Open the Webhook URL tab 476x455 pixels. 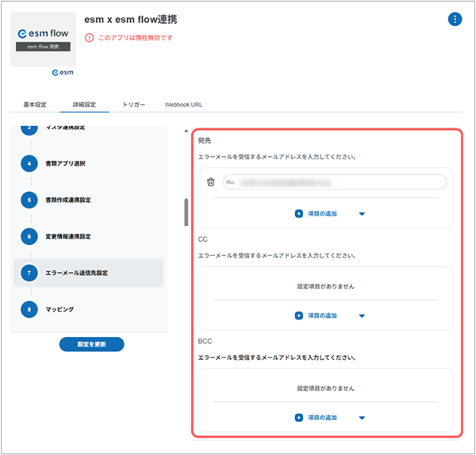(183, 105)
